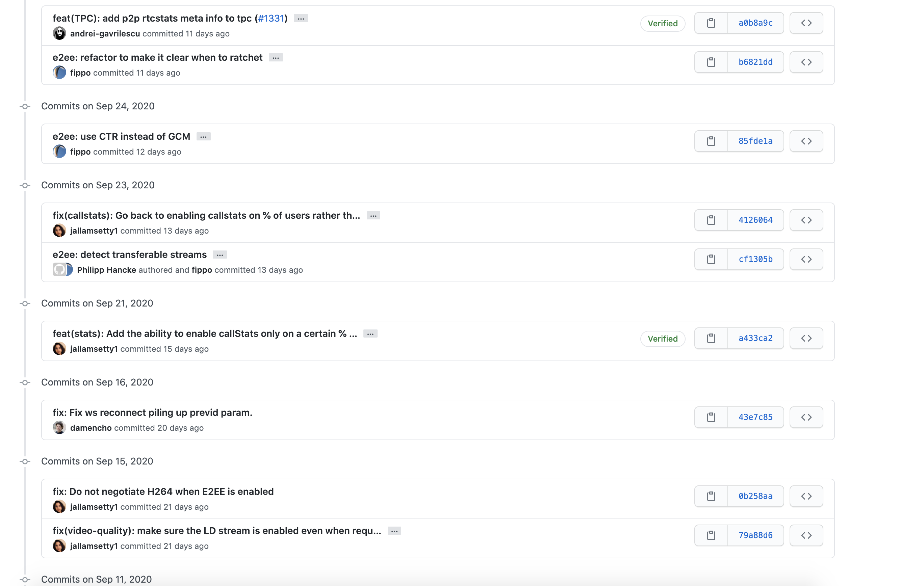Copy the full SHA for commit 43e7c85
This screenshot has width=924, height=586.
click(x=711, y=417)
